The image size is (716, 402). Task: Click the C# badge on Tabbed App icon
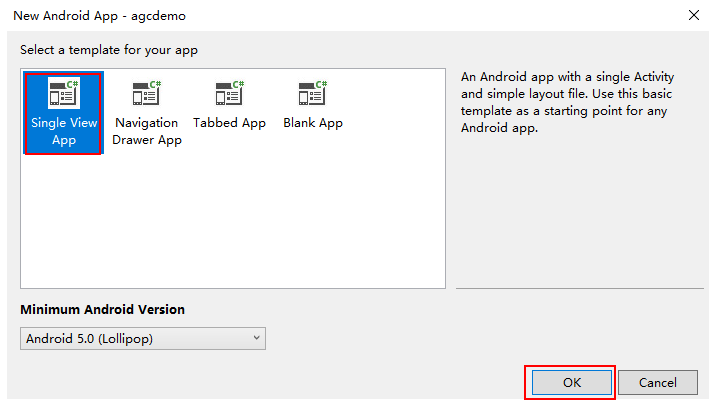click(x=238, y=86)
